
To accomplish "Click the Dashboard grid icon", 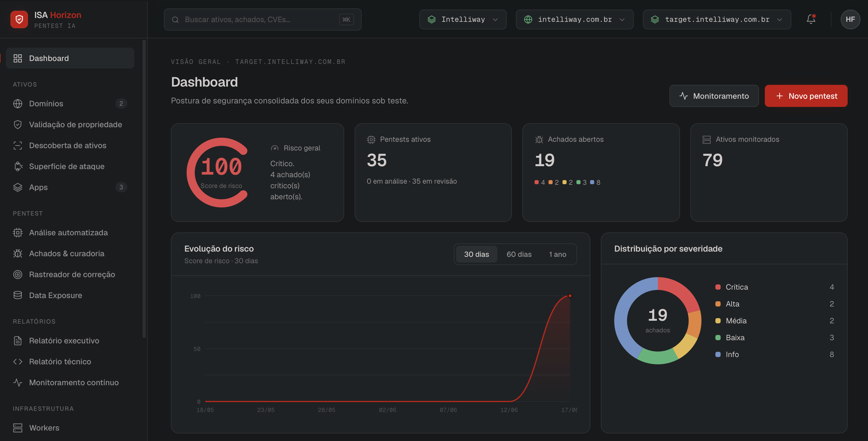I will [x=17, y=58].
